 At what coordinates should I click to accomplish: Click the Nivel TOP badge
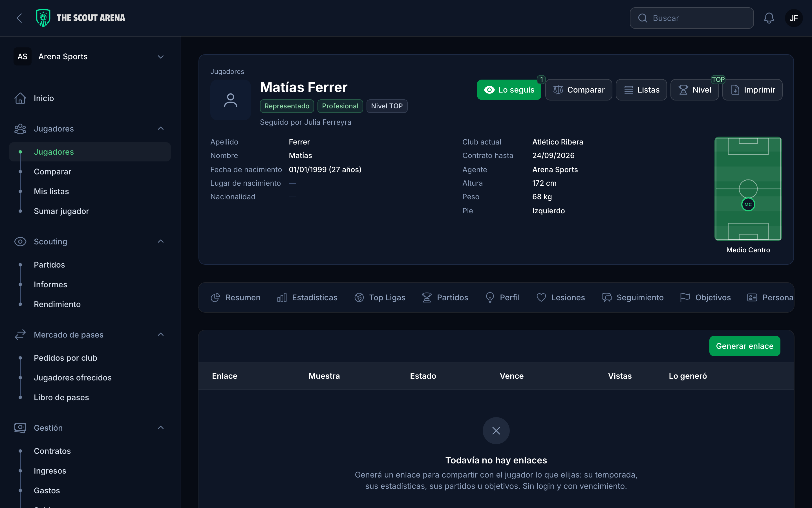387,106
